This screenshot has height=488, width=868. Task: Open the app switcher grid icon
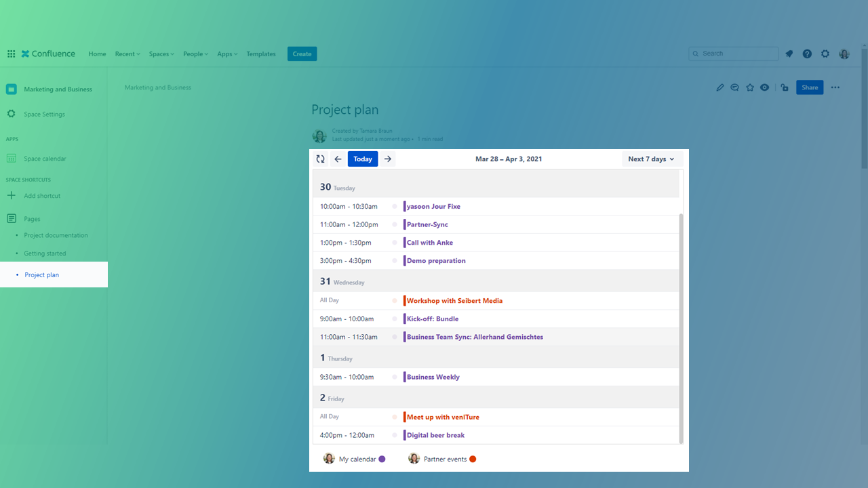pyautogui.click(x=11, y=54)
